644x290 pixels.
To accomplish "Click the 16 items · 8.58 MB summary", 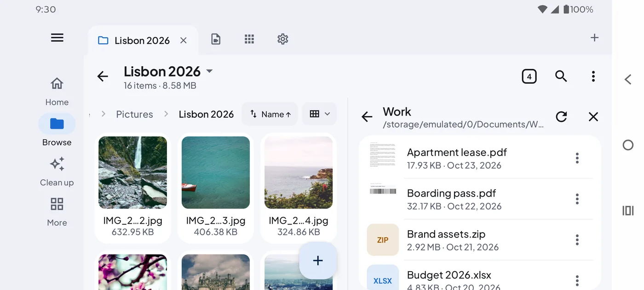I will [160, 86].
